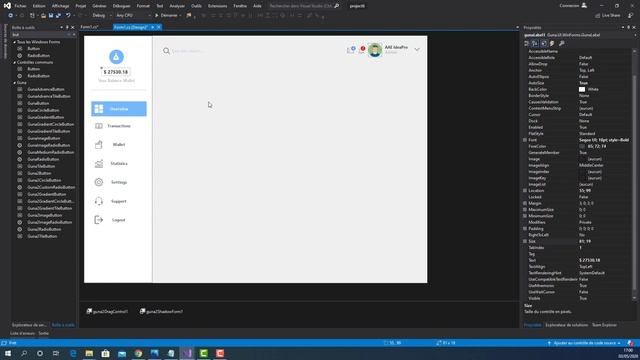
Task: Click the Logout arrow icon
Action: [x=99, y=220]
